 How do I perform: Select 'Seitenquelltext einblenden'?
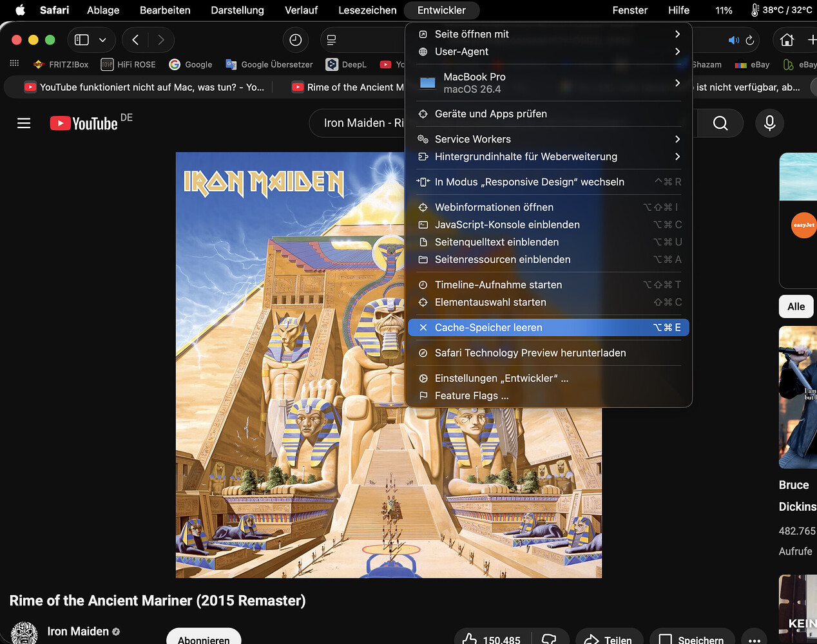(x=548, y=242)
